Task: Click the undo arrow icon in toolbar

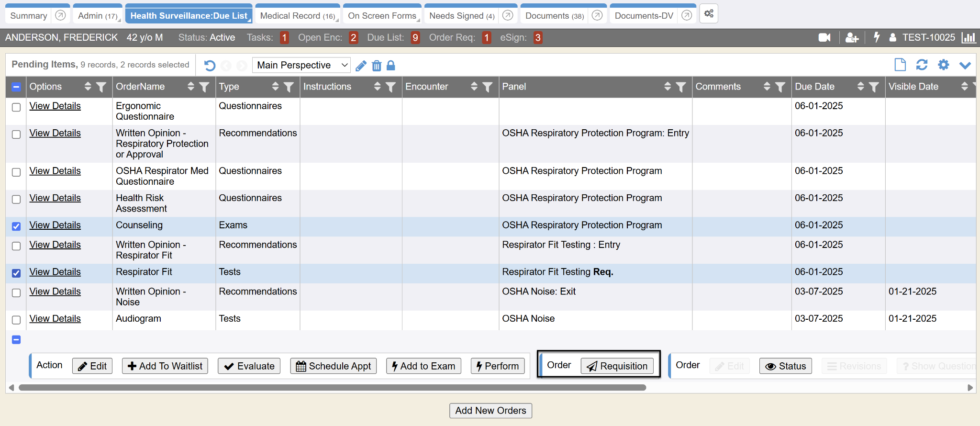Action: pyautogui.click(x=210, y=66)
